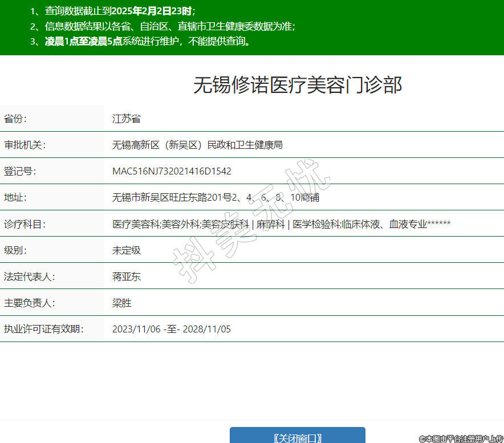Click the legal representative name 蒋亚东
This screenshot has height=443, width=504.
coord(127,277)
